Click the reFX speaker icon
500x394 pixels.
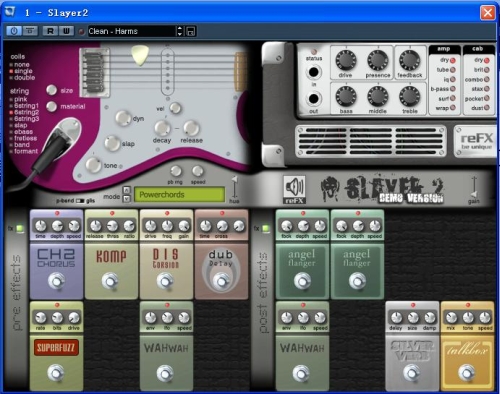pyautogui.click(x=294, y=190)
